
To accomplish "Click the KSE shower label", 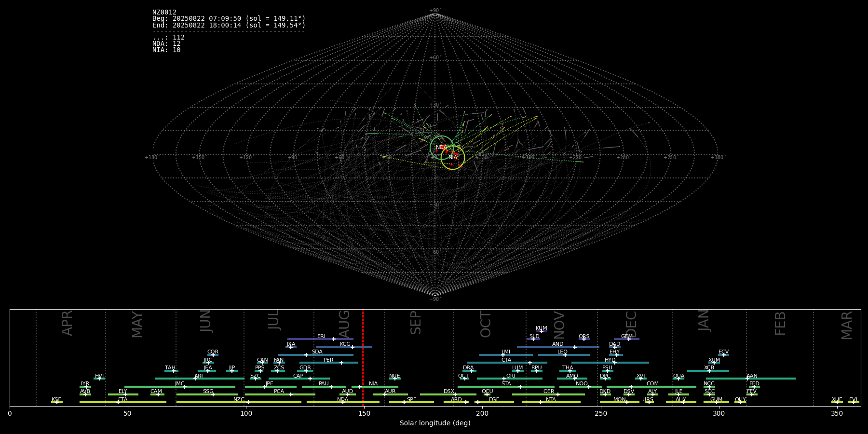I will [x=56, y=400].
